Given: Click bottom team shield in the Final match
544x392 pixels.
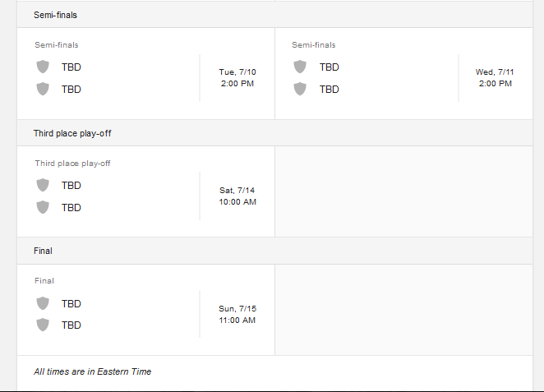Looking at the screenshot, I should click(x=43, y=325).
